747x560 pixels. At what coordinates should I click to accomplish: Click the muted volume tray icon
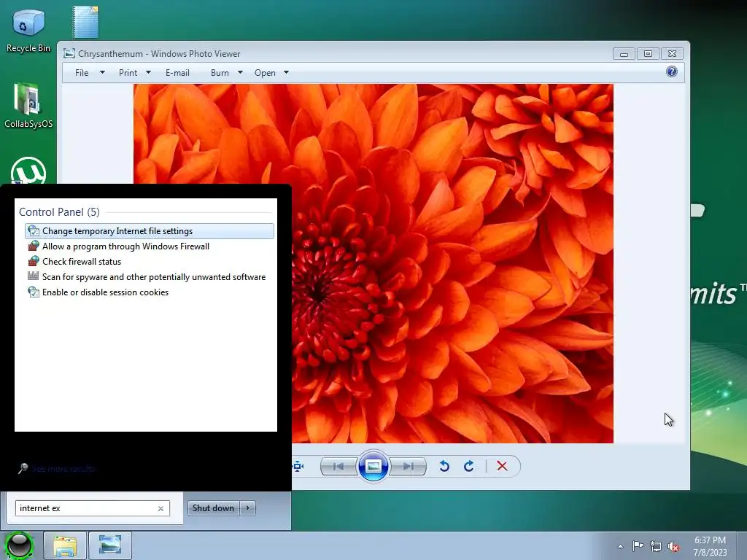(673, 547)
